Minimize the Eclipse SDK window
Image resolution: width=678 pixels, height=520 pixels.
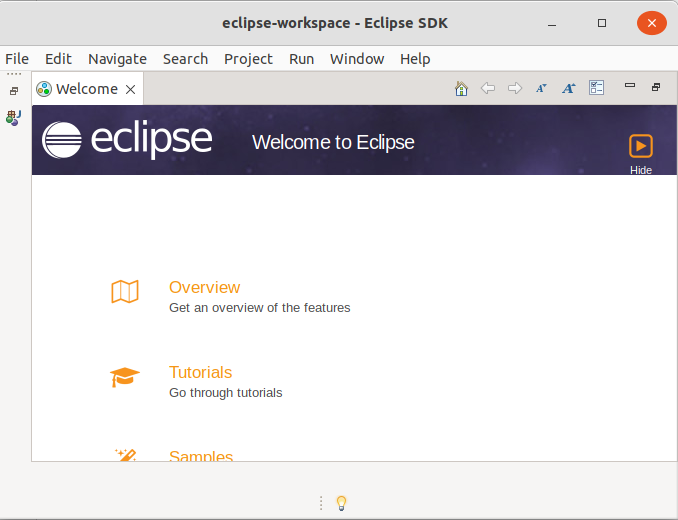click(552, 23)
